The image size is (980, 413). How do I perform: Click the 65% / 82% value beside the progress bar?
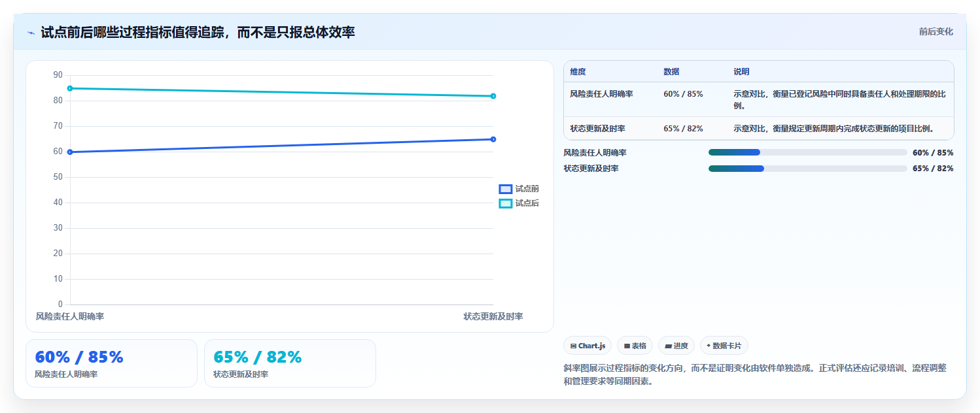[933, 169]
